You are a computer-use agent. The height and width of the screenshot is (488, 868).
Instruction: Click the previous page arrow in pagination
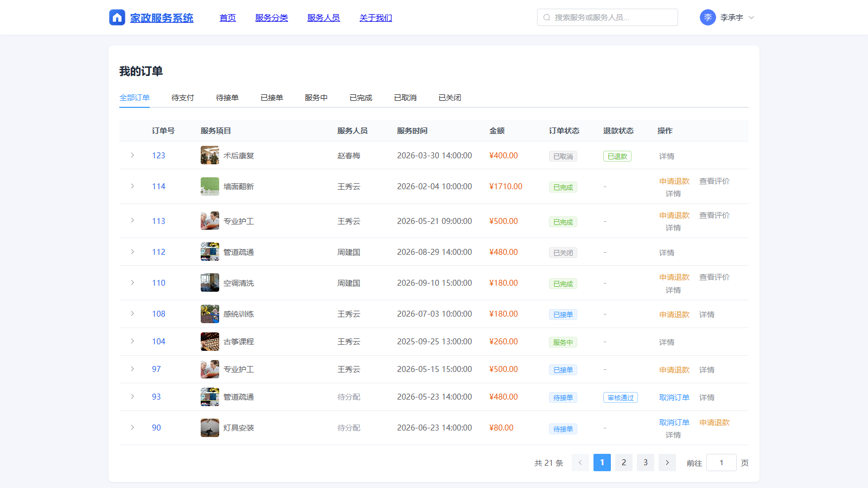(x=580, y=463)
